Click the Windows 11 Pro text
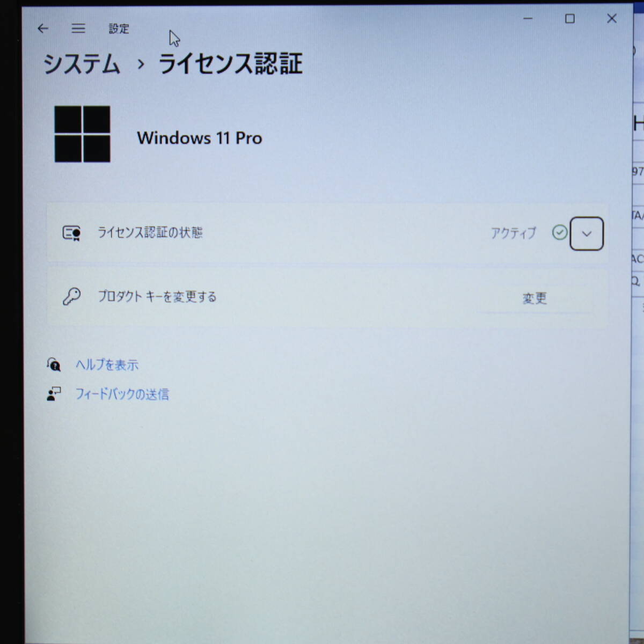Image resolution: width=644 pixels, height=644 pixels. [200, 138]
